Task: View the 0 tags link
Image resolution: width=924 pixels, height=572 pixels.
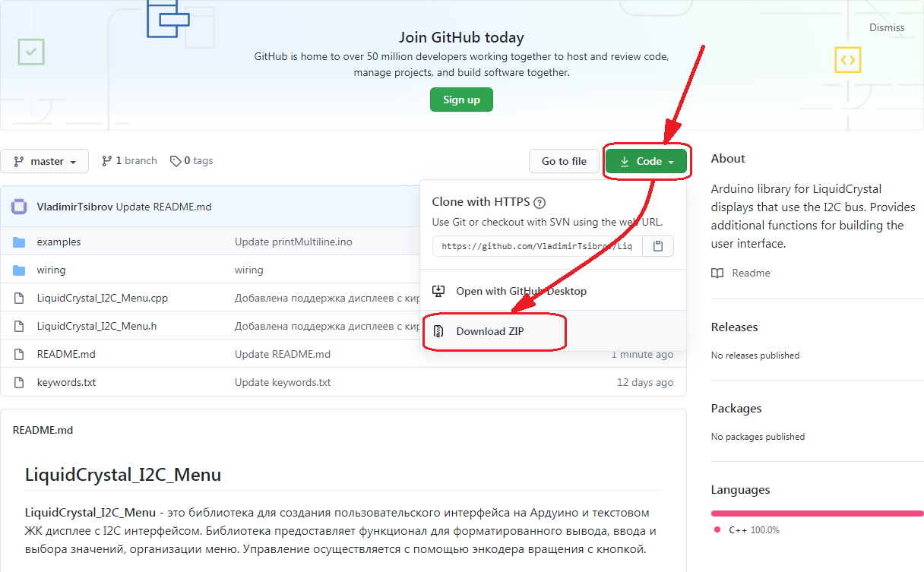Action: [x=191, y=161]
